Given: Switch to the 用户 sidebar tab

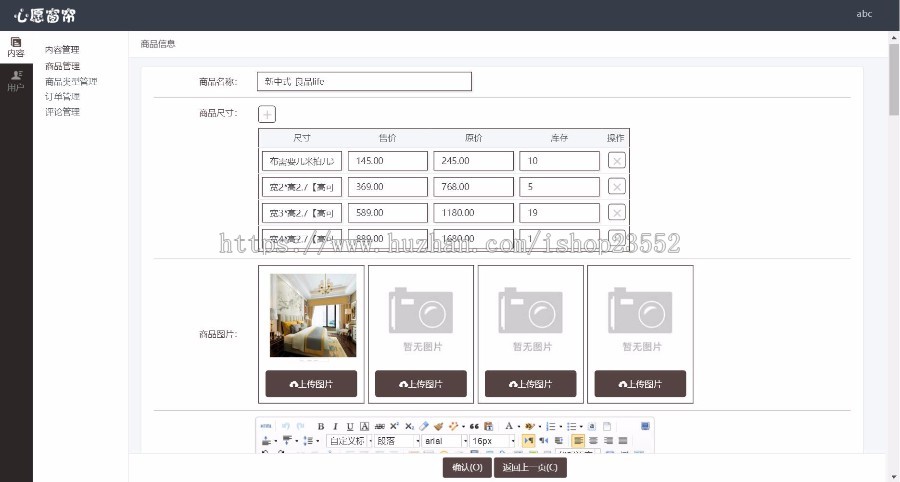Looking at the screenshot, I should tap(16, 81).
